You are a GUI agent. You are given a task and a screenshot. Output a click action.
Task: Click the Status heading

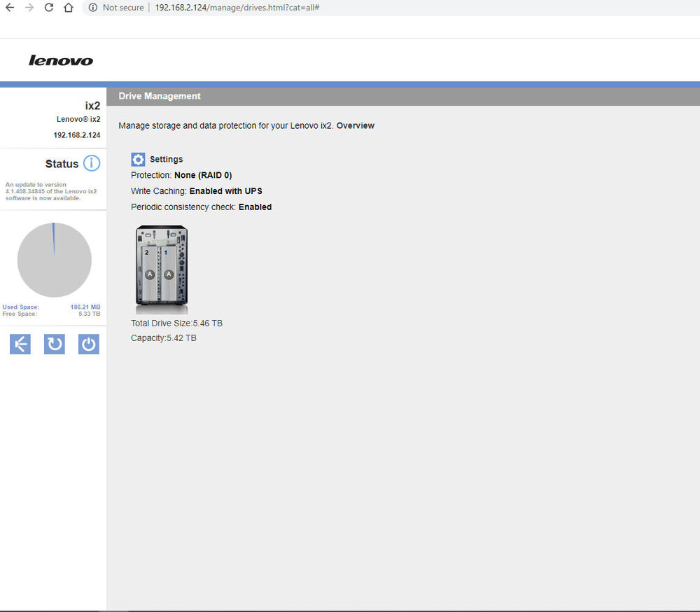(x=62, y=164)
